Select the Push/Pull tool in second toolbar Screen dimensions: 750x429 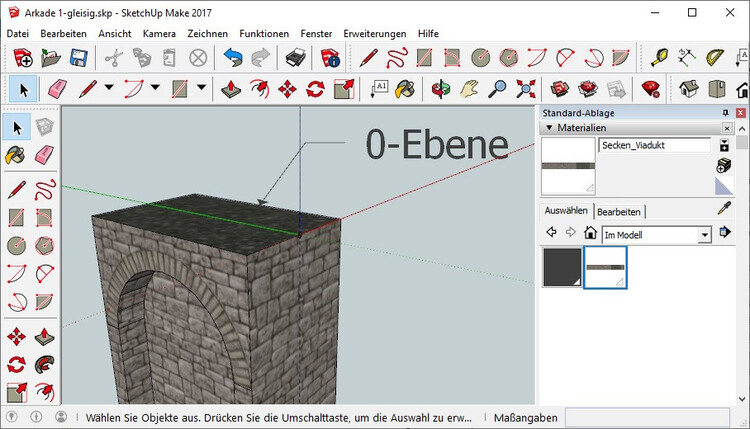tap(231, 89)
